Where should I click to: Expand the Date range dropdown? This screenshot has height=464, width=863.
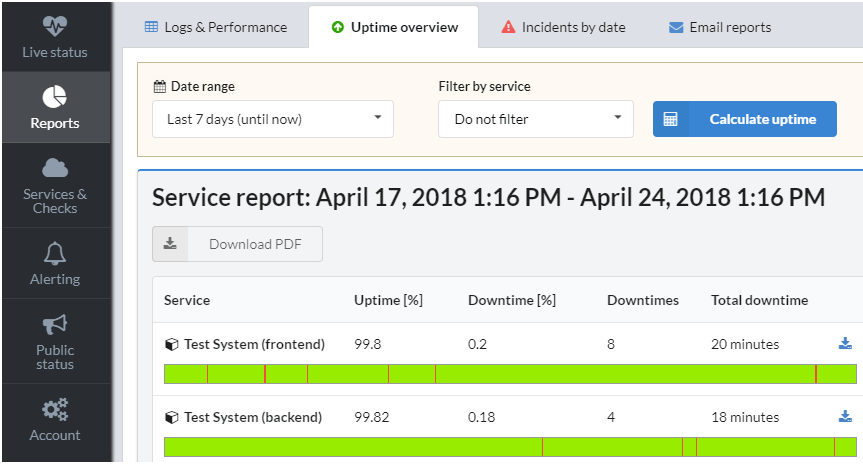point(273,119)
